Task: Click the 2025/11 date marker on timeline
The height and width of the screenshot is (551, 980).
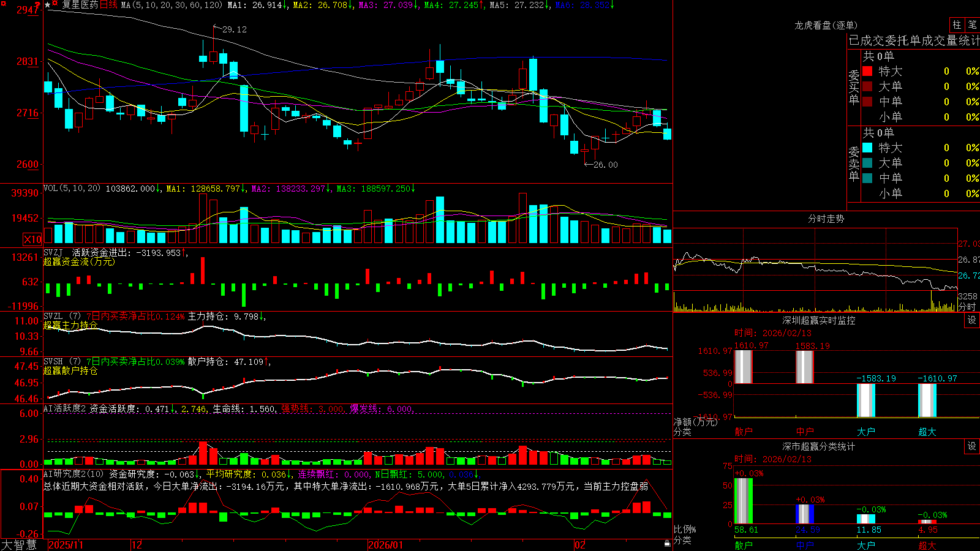Action: pos(66,545)
